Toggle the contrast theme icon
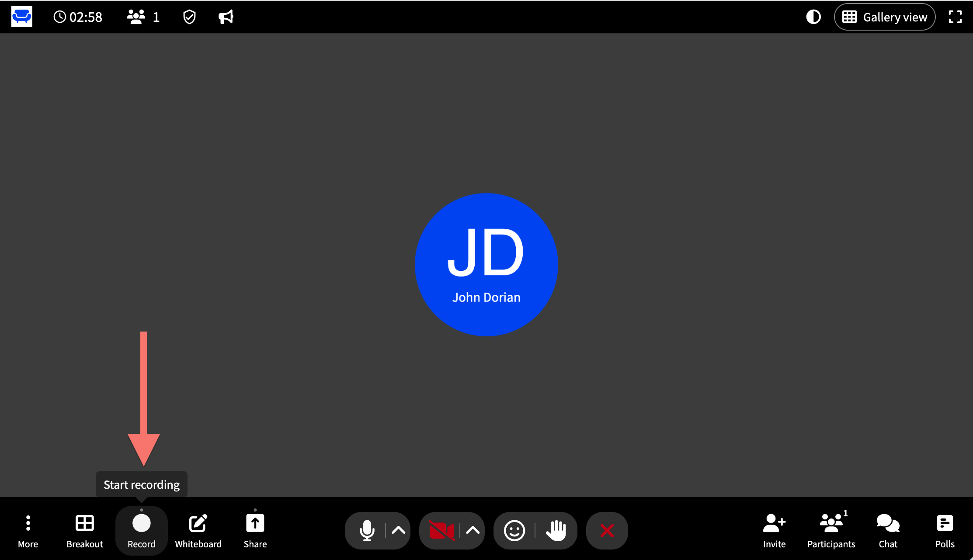 tap(813, 17)
